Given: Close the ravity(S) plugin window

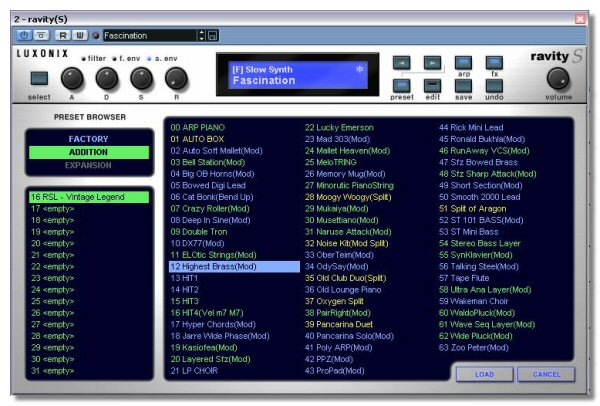Looking at the screenshot, I should 580,19.
